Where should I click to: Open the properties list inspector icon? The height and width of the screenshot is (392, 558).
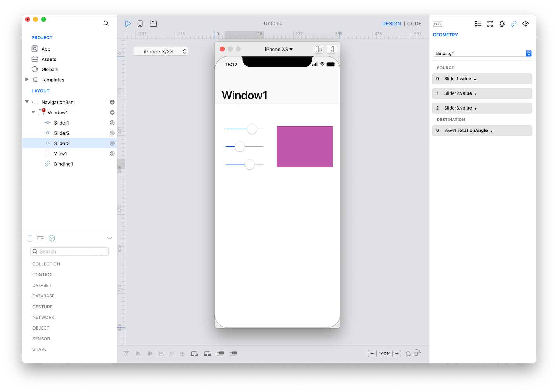click(x=478, y=24)
